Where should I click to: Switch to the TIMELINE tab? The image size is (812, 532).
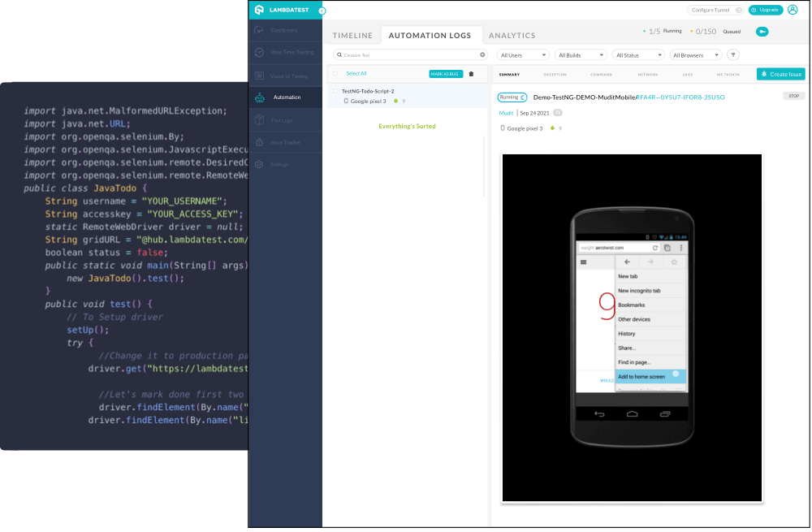pyautogui.click(x=352, y=35)
